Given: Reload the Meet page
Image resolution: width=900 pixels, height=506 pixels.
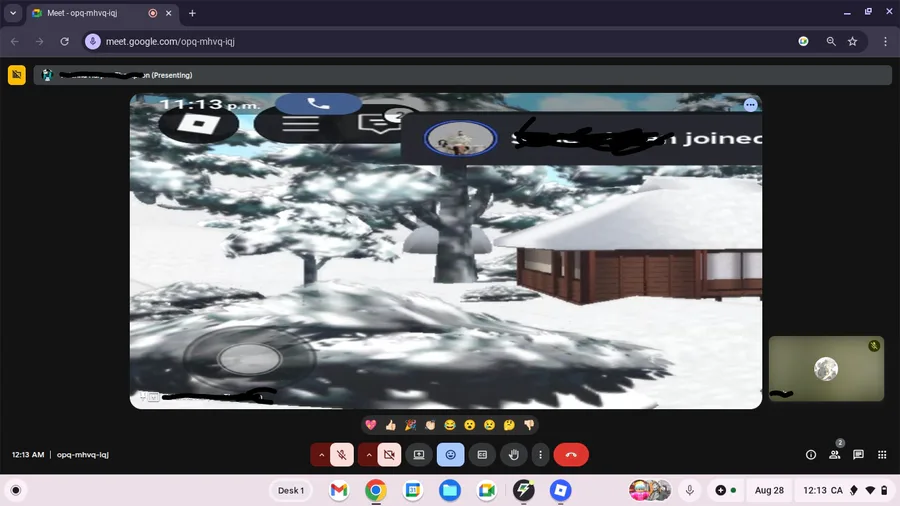Looking at the screenshot, I should point(64,41).
